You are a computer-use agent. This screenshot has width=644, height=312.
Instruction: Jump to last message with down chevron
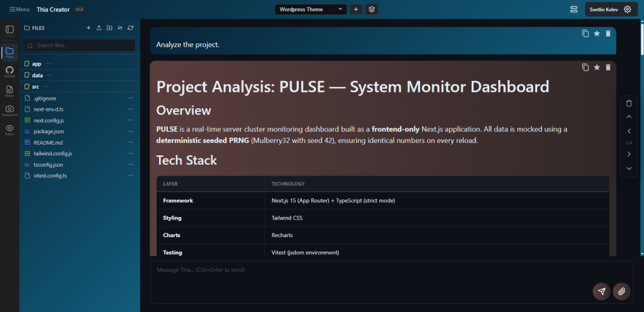pos(629,169)
